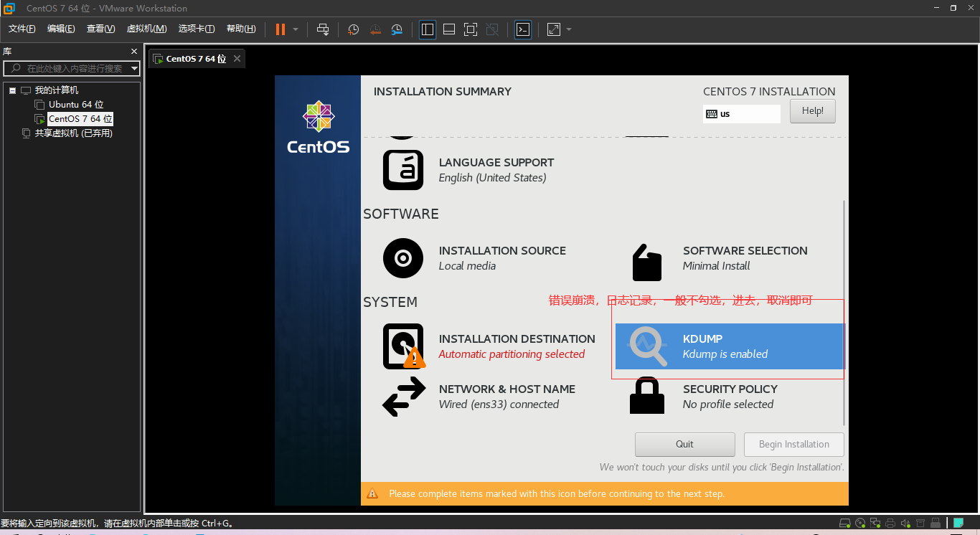Expand the stretch display dropdown arrow
This screenshot has width=980, height=535.
coord(569,29)
